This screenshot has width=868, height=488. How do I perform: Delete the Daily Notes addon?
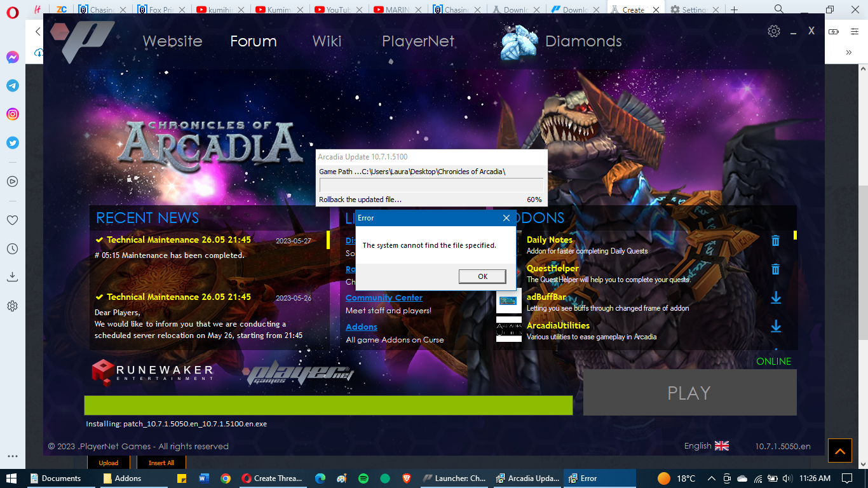(x=775, y=240)
